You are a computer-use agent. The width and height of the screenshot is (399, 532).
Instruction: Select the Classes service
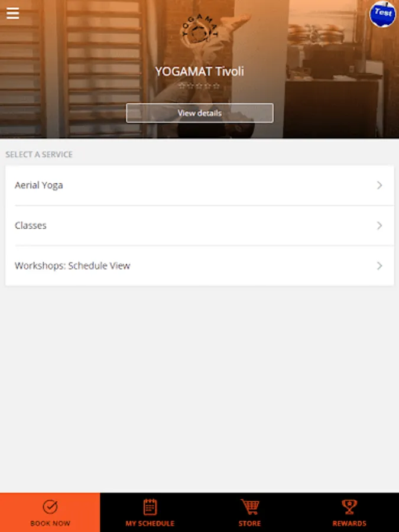tap(200, 226)
